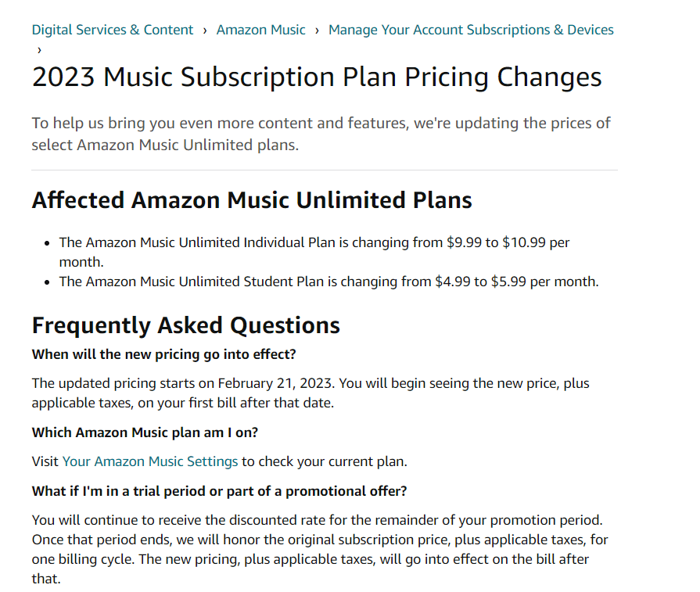Click the trailing breadcrumb chevron above title
This screenshot has height=592, width=700.
coord(39,50)
